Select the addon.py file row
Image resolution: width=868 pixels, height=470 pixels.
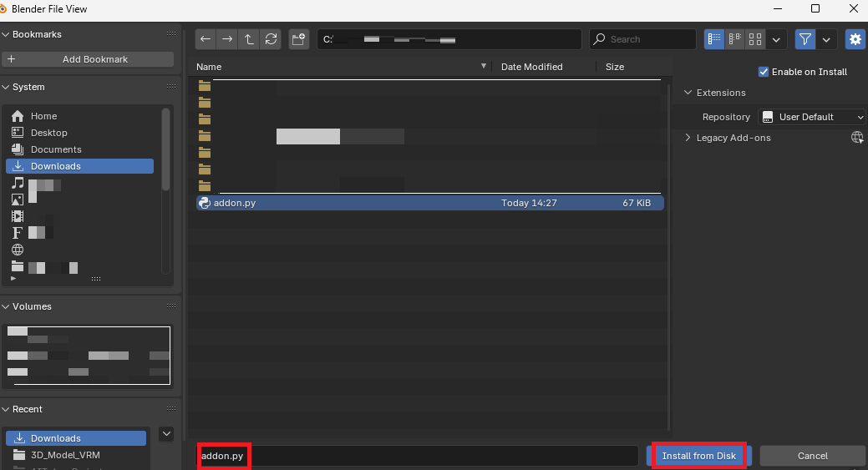click(430, 203)
